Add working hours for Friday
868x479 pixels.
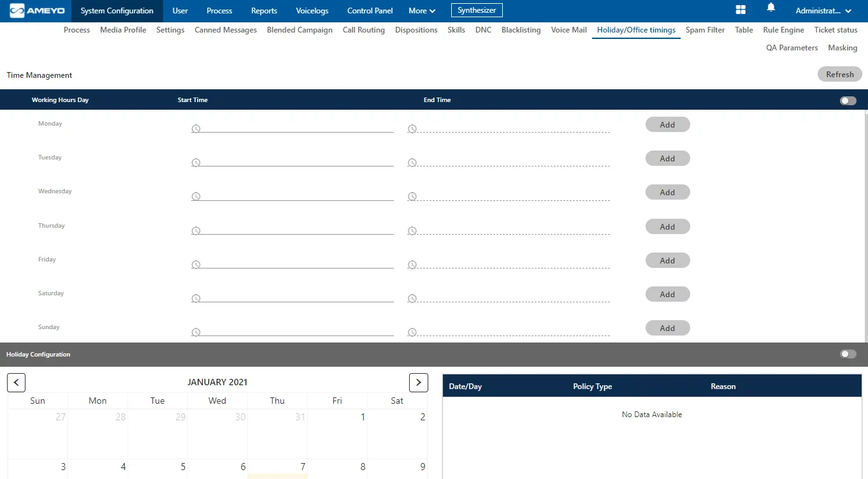(x=667, y=261)
